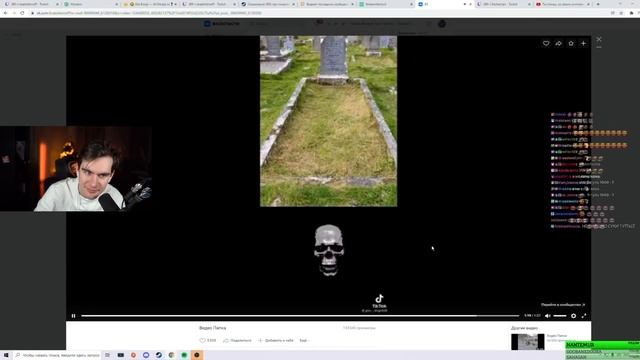The height and width of the screenshot is (360, 640).
Task: Open the Chrome icon in the taskbar
Action: click(171, 355)
